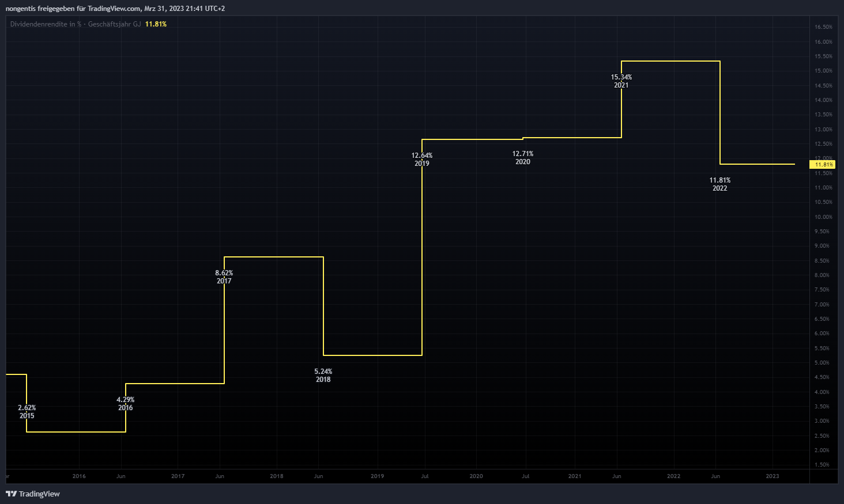This screenshot has height=504, width=844.
Task: Select the Dividendenrendite indicator legend title
Action: click(x=76, y=24)
